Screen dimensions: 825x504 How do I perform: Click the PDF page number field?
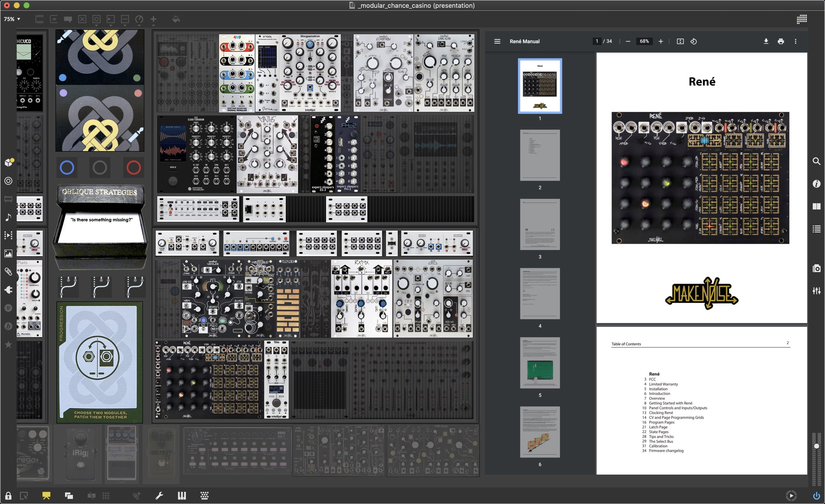tap(597, 42)
